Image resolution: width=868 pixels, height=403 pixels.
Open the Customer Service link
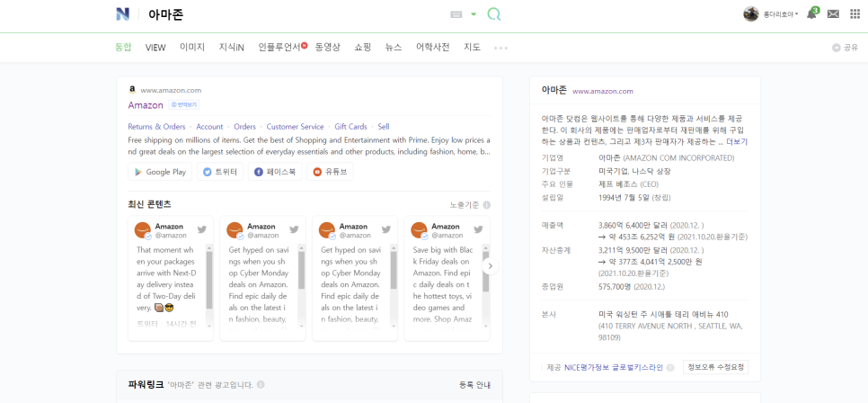point(295,127)
